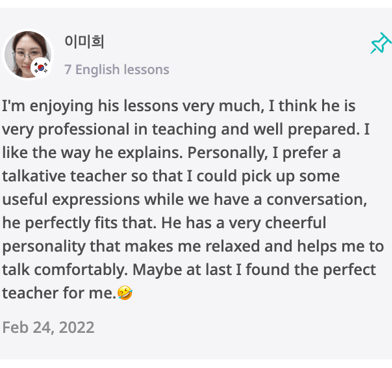
Task: Click the line starting "talk comfortably. Maybe at last"
Action: pyautogui.click(x=189, y=270)
